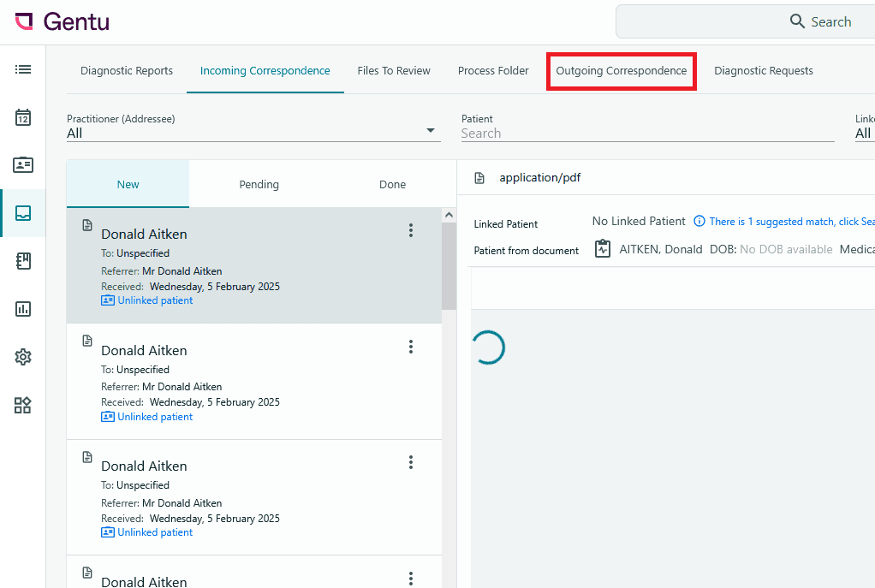Open the apps widgets icon in the sidebar
Viewport: 875px width, 588px height.
pos(23,405)
